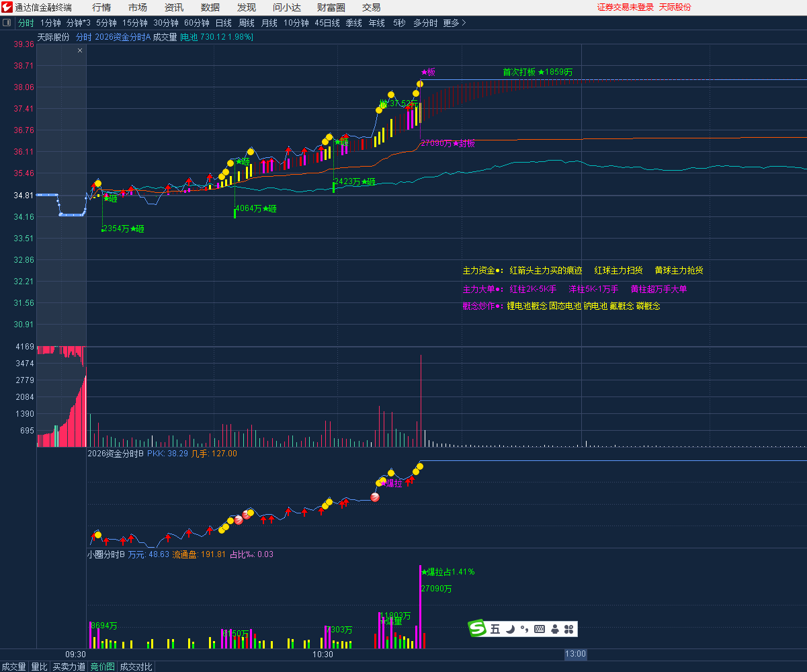The width and height of the screenshot is (807, 672).
Task: Select the 买卖力道 bottom tab
Action: click(69, 667)
